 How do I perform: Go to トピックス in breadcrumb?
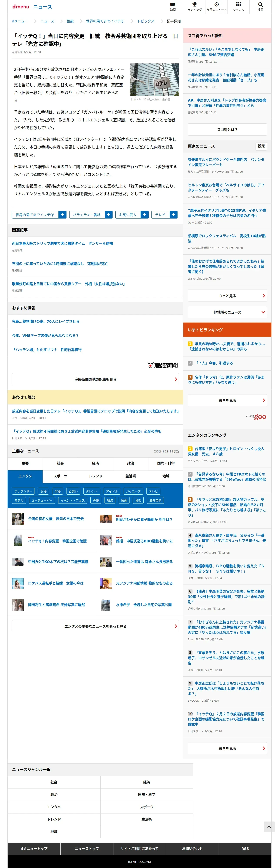click(146, 21)
